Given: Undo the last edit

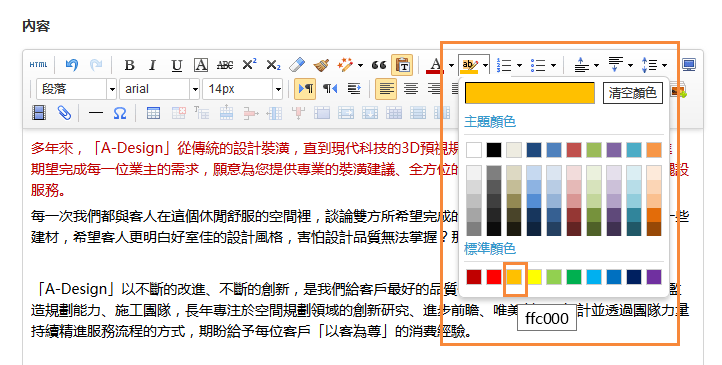Looking at the screenshot, I should click(71, 65).
